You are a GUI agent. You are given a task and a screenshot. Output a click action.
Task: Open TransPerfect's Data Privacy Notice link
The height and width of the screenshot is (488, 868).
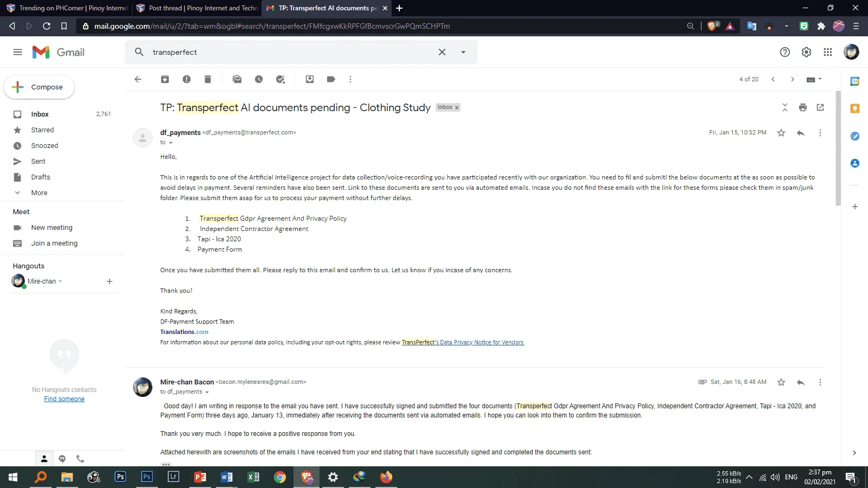coord(463,342)
